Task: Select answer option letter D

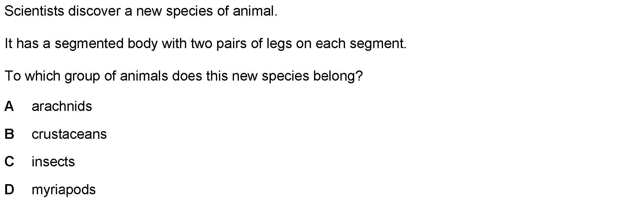Action: coord(9,190)
